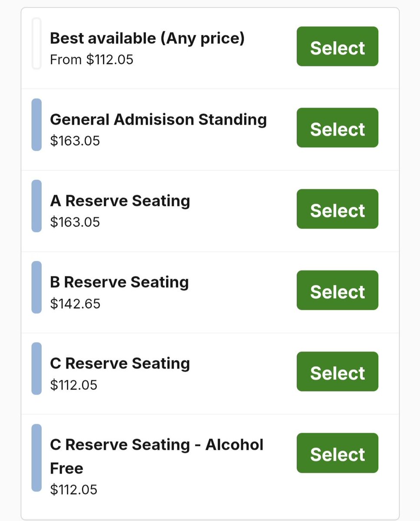Click the white bar beside Best available

pyautogui.click(x=36, y=43)
